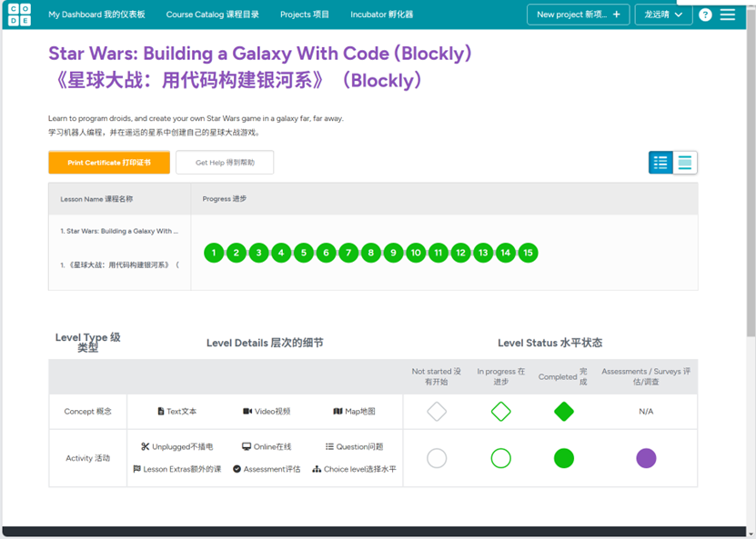Click the Assessment checkmark icon

click(x=237, y=469)
